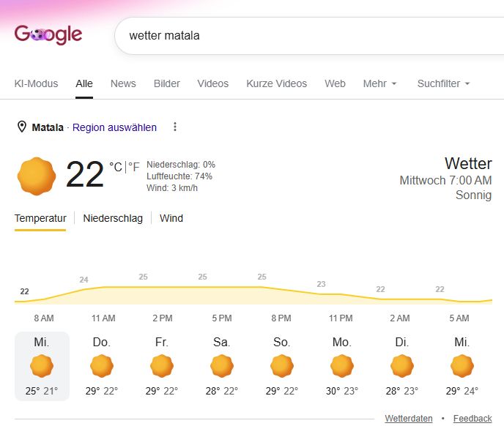Show the Niederschlag chart
This screenshot has width=504, height=426.
click(x=113, y=218)
